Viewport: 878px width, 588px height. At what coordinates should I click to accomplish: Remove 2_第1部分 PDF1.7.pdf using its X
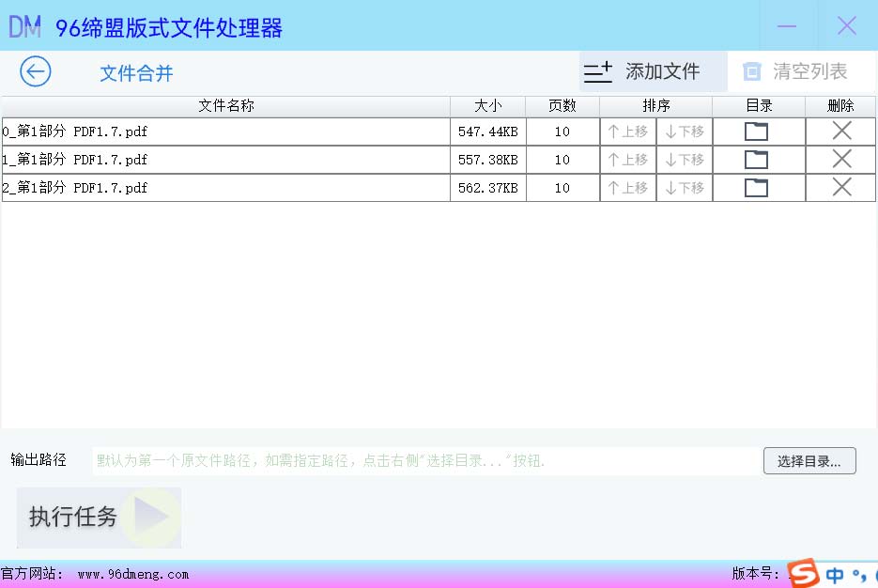841,187
